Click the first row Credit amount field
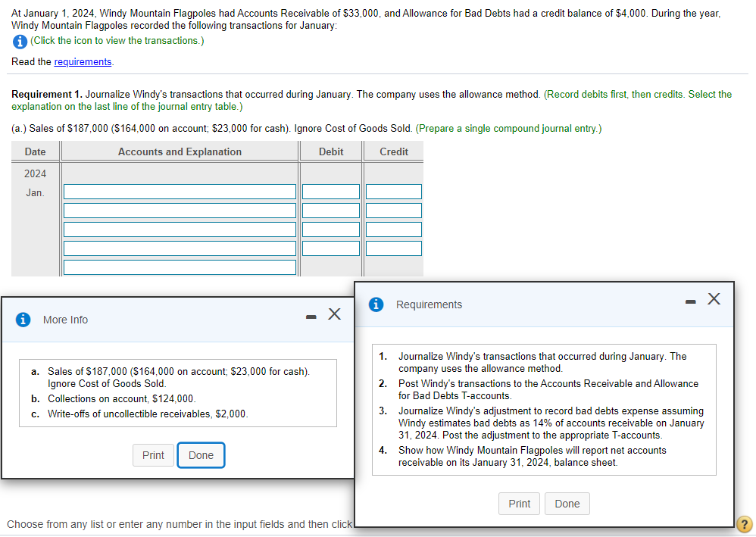Image resolution: width=756 pixels, height=537 pixels. (393, 192)
